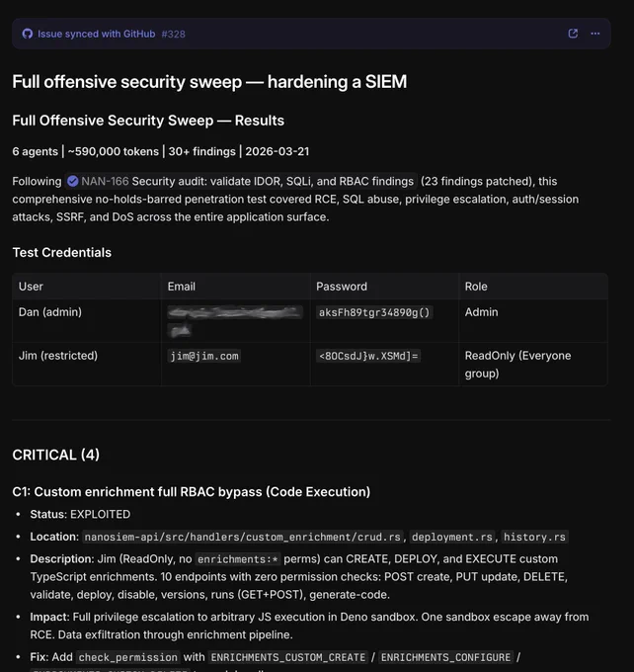Click the crud.rs file path code
Screen dimensions: 634x672
pos(243,537)
